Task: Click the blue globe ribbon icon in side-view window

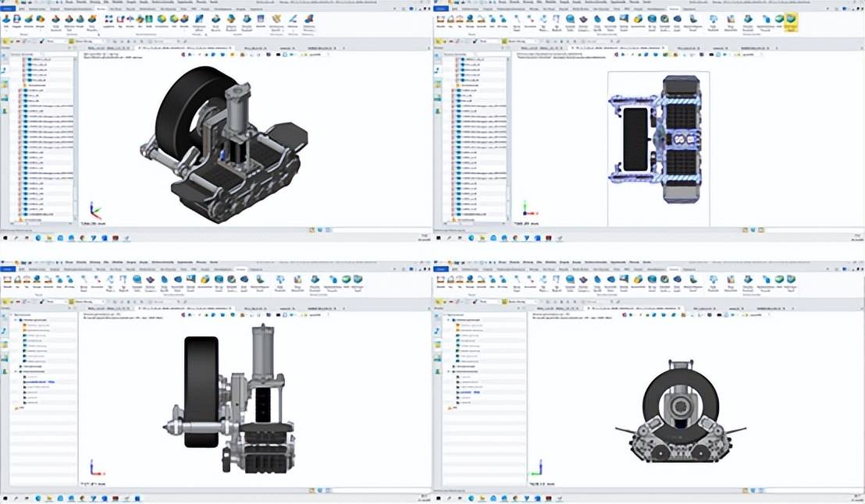Action: 137,279
